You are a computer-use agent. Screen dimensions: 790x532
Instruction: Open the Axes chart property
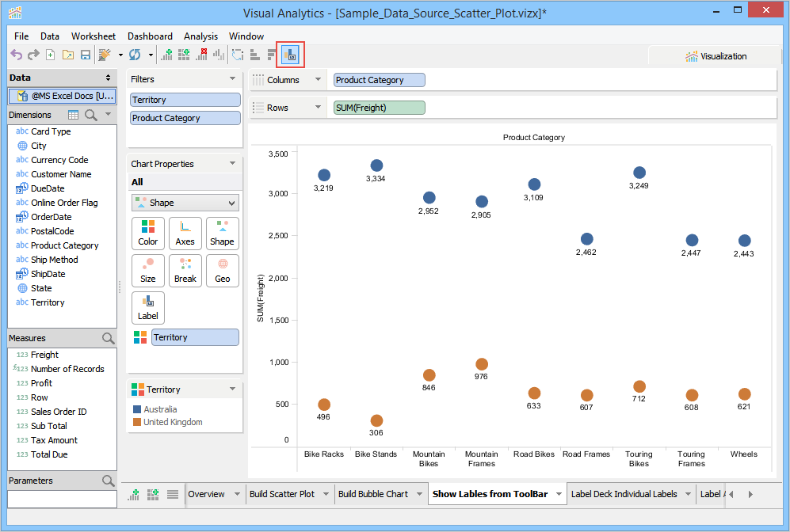[x=185, y=234]
